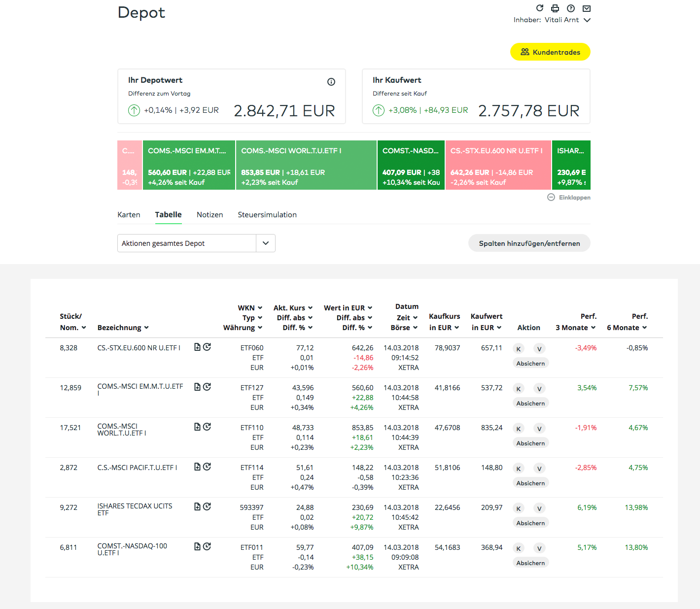Open ISHARES TECDAX UCITS ETF name
Viewport: 700px width, 609px height.
pyautogui.click(x=135, y=509)
